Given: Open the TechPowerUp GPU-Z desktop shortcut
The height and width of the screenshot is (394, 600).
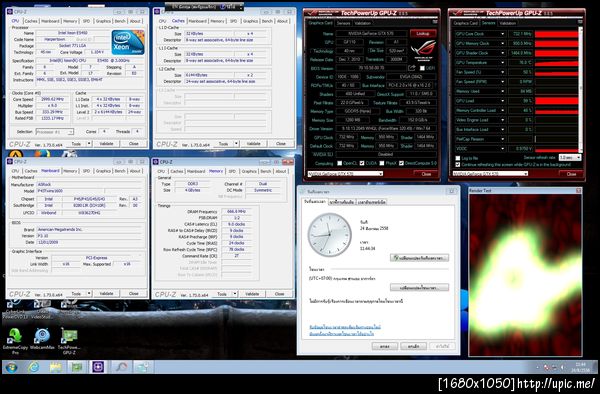Looking at the screenshot, I should [x=69, y=340].
